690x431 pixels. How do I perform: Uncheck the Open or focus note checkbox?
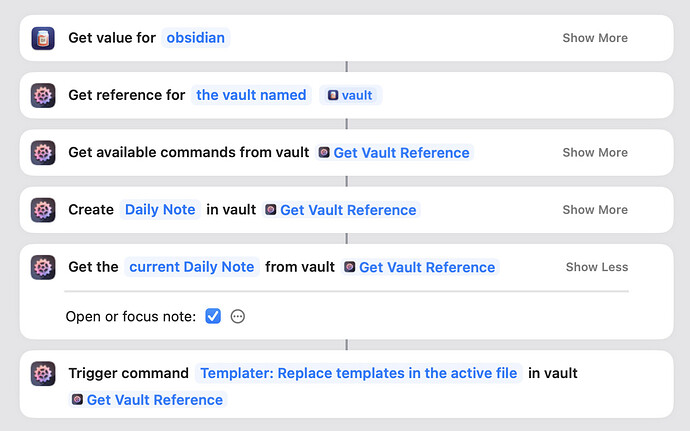pyautogui.click(x=213, y=316)
